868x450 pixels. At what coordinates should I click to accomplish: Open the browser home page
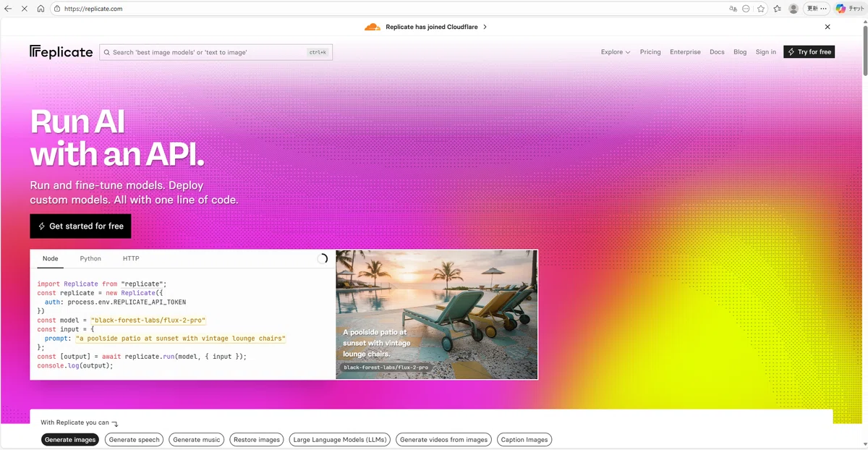(x=41, y=9)
